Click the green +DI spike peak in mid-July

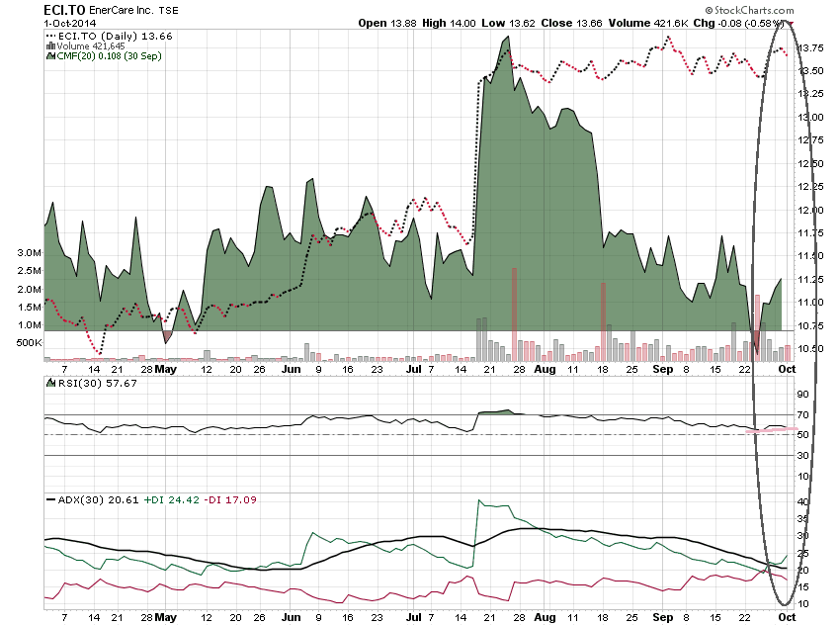coord(479,500)
